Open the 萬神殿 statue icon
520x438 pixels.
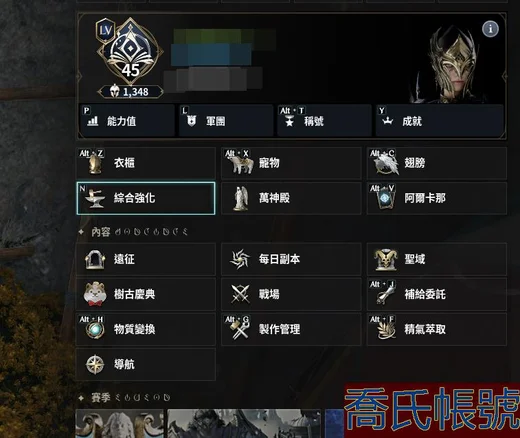241,198
